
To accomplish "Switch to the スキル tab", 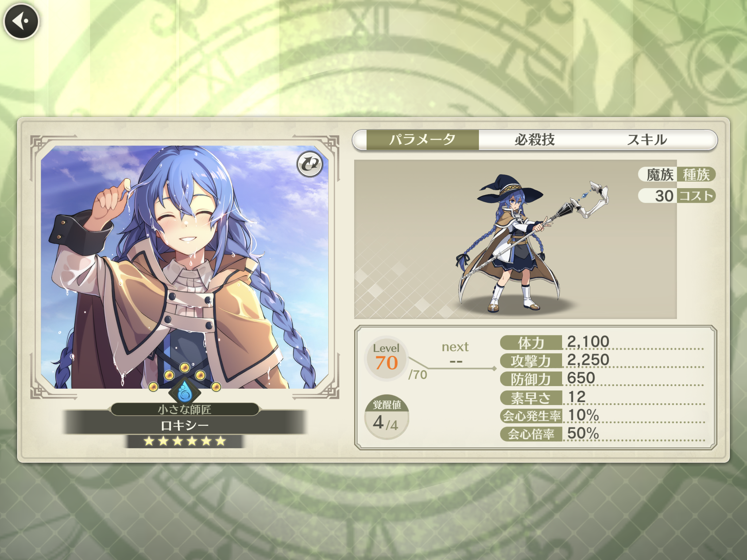I will click(647, 140).
